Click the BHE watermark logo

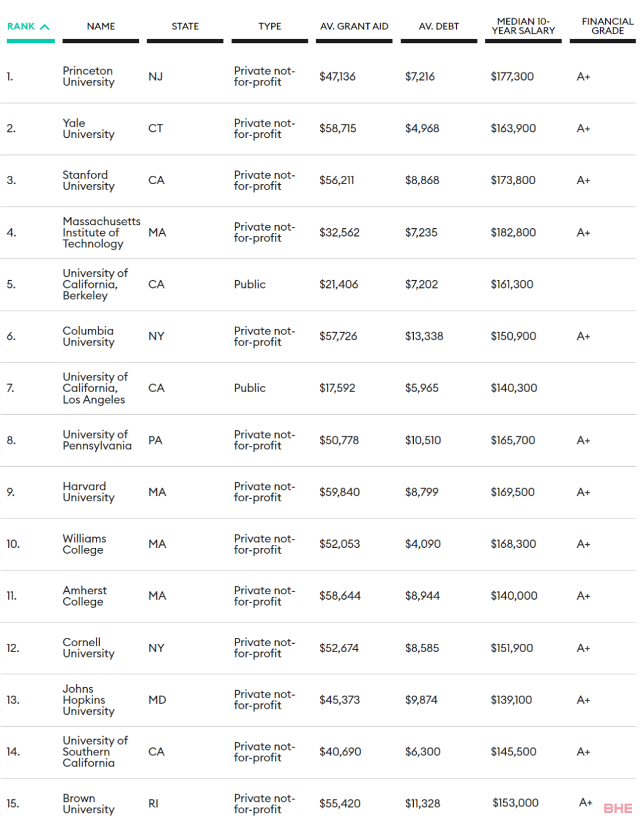(618, 808)
